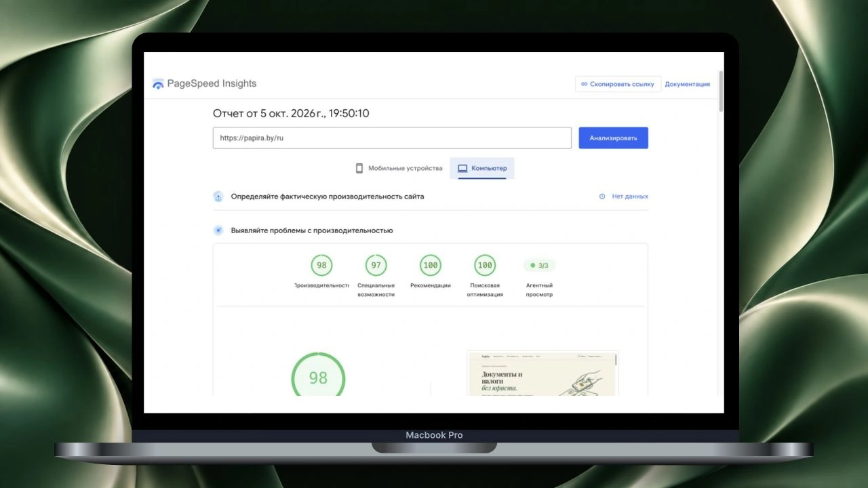Open the Документация link

(688, 84)
